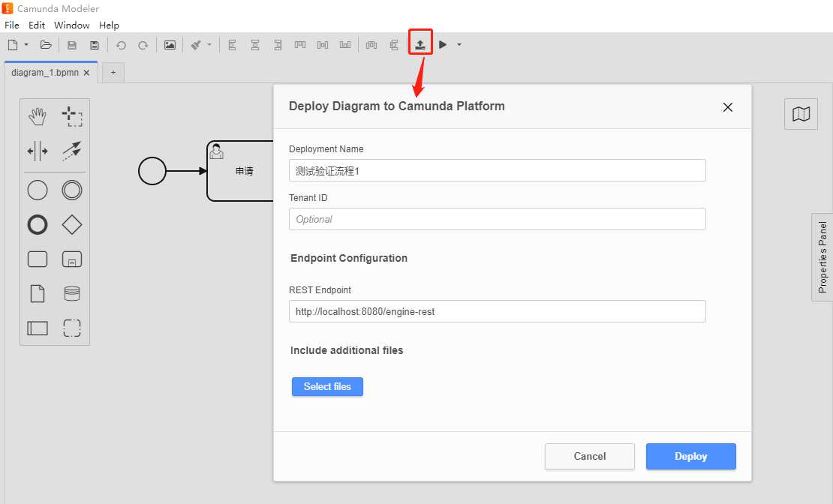The width and height of the screenshot is (833, 504).
Task: Choose the Save As toolbar icon
Action: tap(95, 45)
